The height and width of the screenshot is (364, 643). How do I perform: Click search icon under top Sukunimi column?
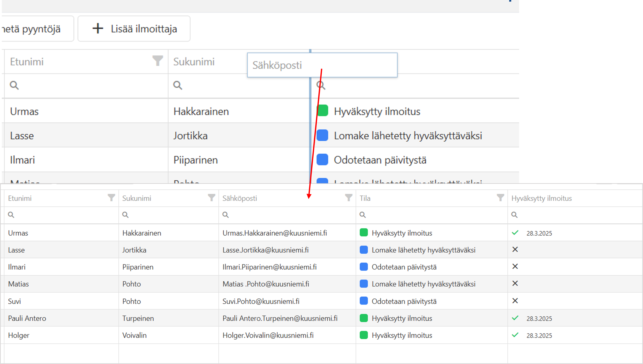[x=177, y=85]
